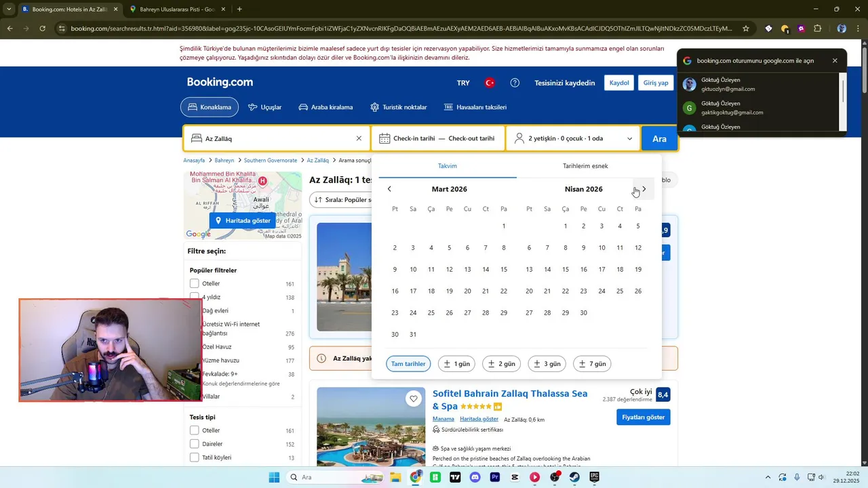Select 30 April 2026 in calendar
The width and height of the screenshot is (868, 488).
[583, 313]
